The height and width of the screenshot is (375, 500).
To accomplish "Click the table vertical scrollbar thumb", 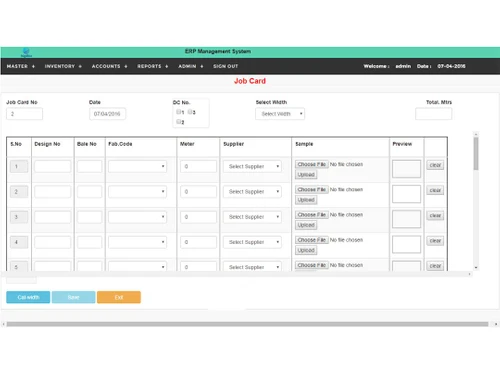I will [x=476, y=154].
